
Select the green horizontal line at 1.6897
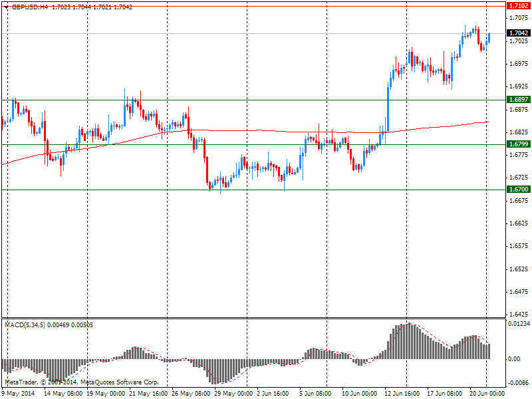[x=254, y=100]
